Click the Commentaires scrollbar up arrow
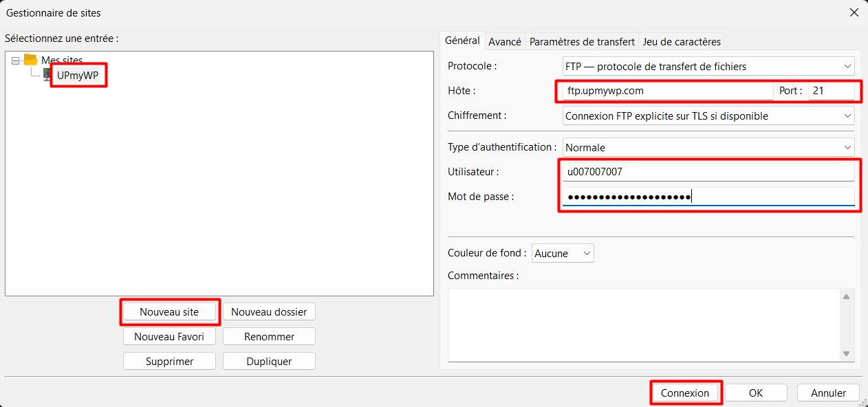Viewport: 868px width, 407px height. (847, 296)
